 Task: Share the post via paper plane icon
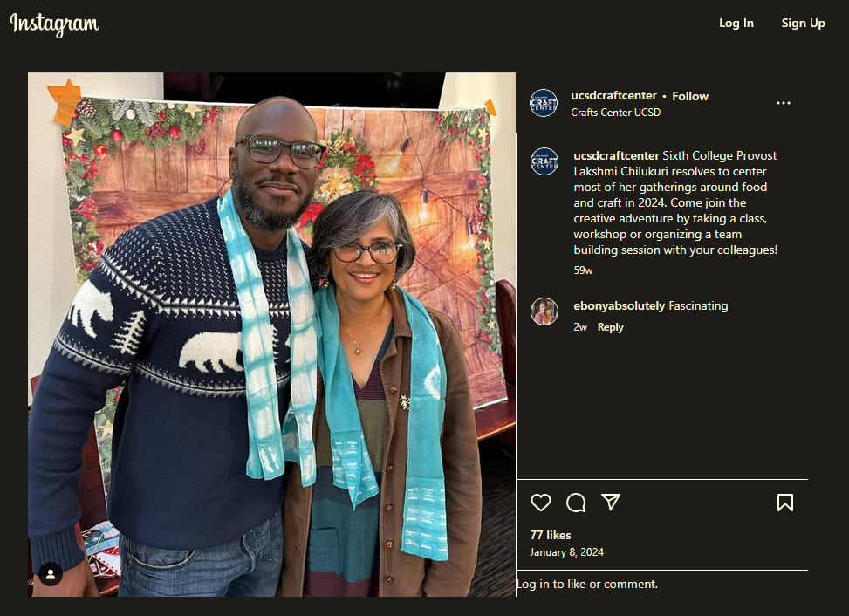611,502
